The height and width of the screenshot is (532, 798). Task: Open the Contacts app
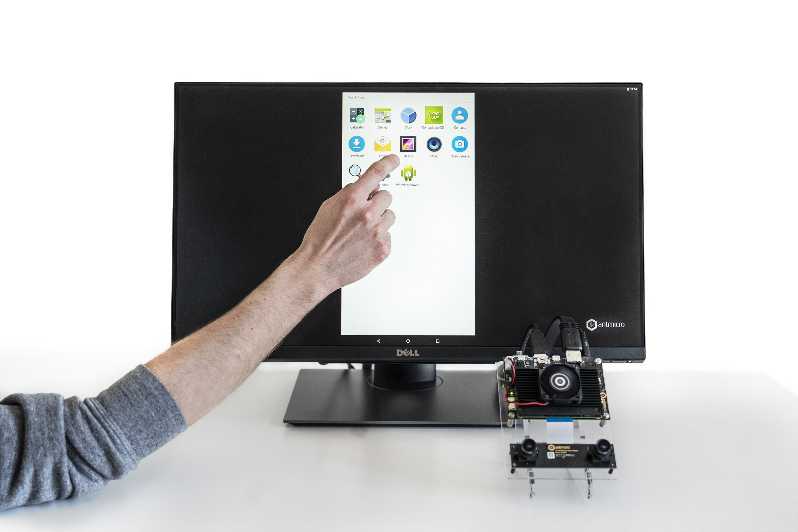tap(460, 116)
